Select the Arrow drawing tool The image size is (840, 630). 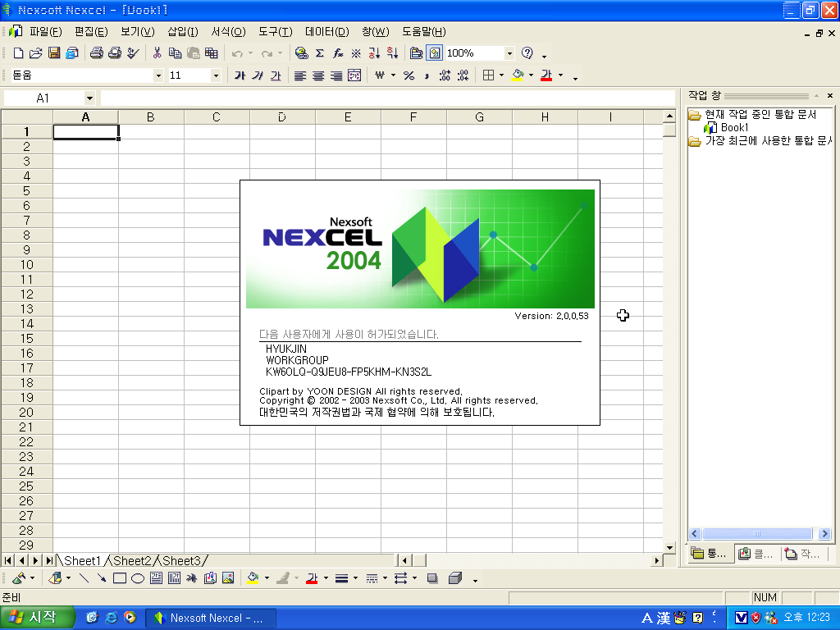coord(101,578)
